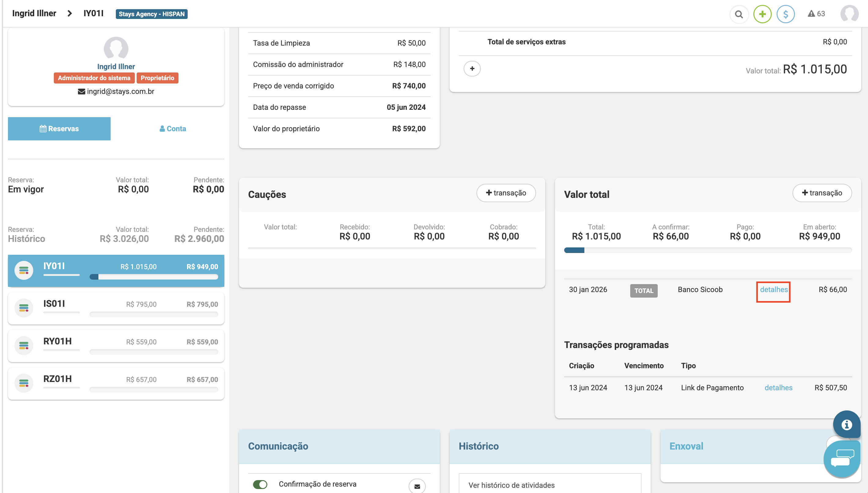Screen dimensions: 868x493
Task: Switch to the Reservas tab
Action: tap(59, 129)
